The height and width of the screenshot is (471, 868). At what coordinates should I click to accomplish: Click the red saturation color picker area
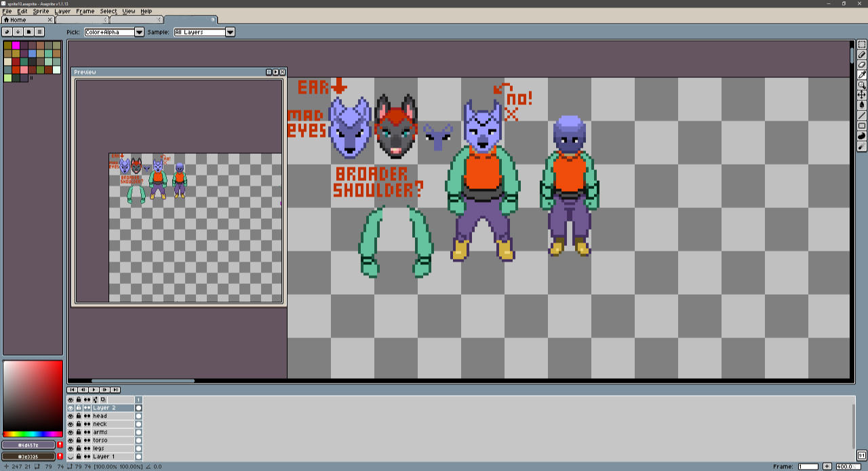pyautogui.click(x=33, y=396)
